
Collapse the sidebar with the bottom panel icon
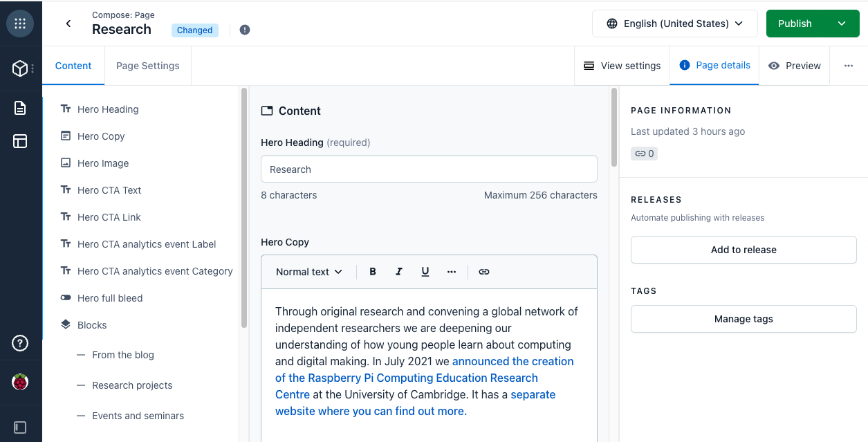(19, 426)
